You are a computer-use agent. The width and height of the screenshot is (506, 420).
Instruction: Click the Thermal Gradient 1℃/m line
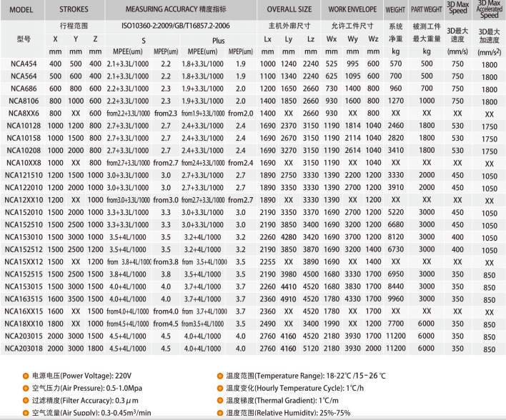(x=282, y=401)
